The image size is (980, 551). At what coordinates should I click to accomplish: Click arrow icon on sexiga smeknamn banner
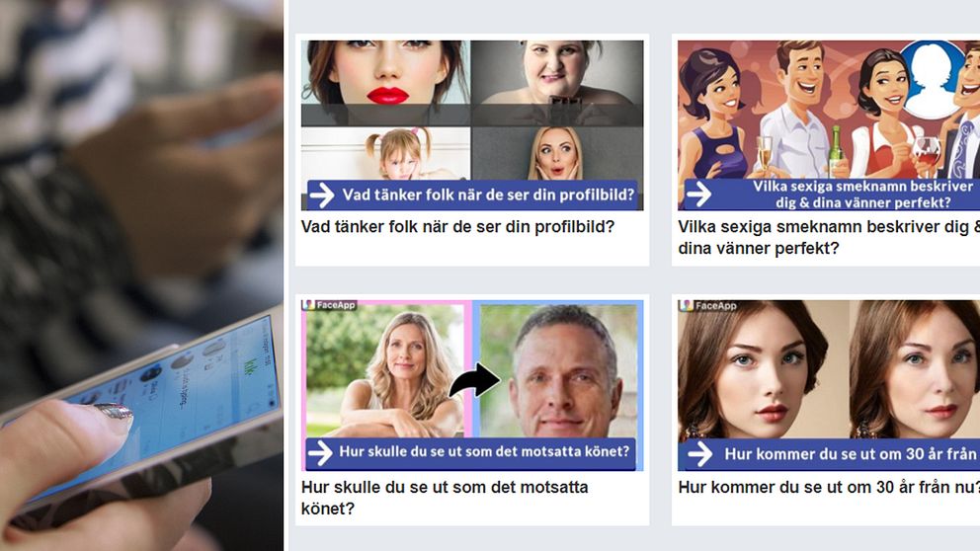pyautogui.click(x=698, y=195)
